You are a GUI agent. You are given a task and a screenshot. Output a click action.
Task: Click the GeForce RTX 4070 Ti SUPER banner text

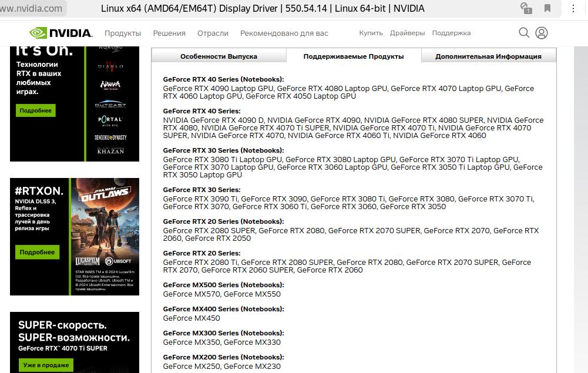(x=63, y=348)
